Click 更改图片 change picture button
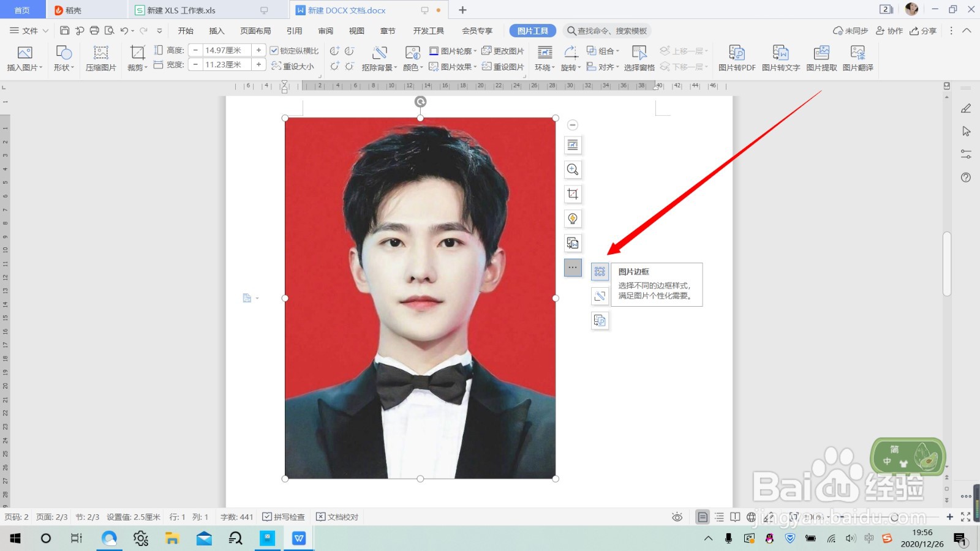Screen dimensions: 980x551 503,51
